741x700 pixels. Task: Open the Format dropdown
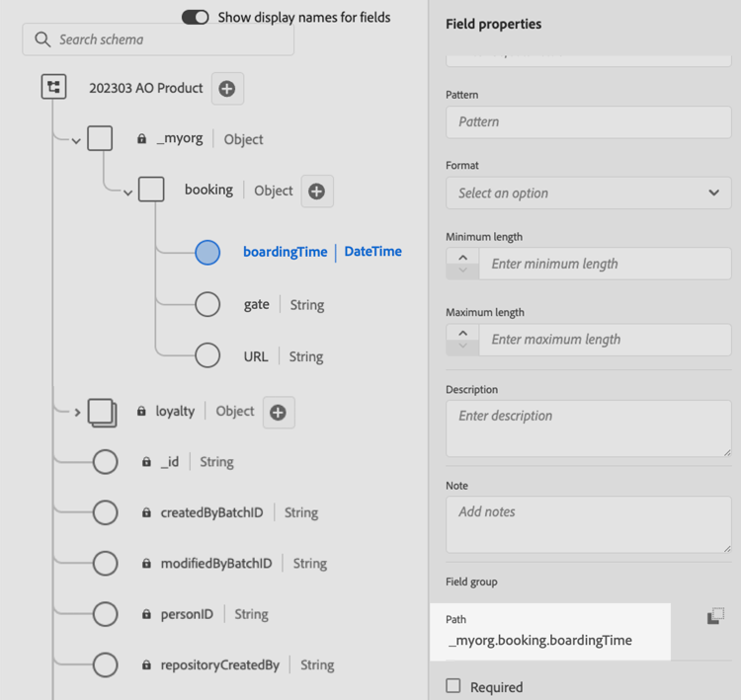[588, 193]
